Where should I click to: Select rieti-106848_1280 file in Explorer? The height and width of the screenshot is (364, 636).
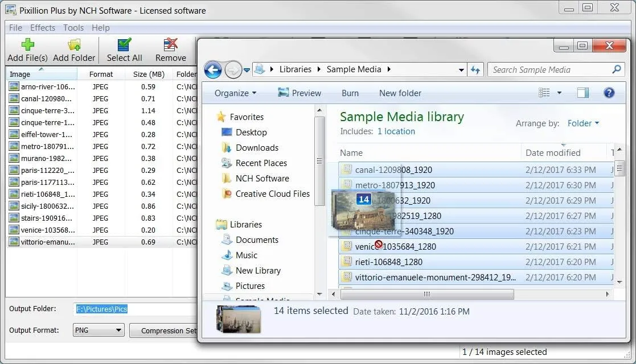click(x=476, y=262)
